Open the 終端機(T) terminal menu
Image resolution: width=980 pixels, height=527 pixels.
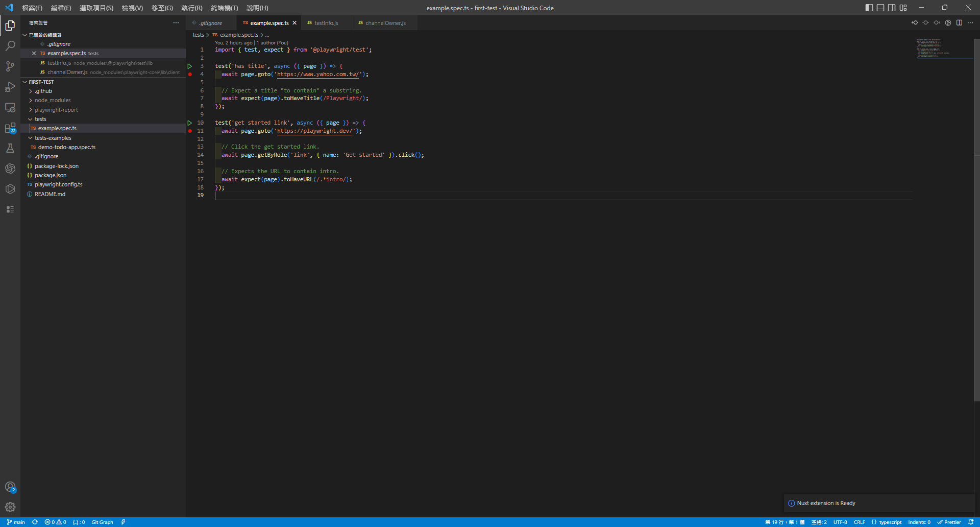tap(224, 8)
